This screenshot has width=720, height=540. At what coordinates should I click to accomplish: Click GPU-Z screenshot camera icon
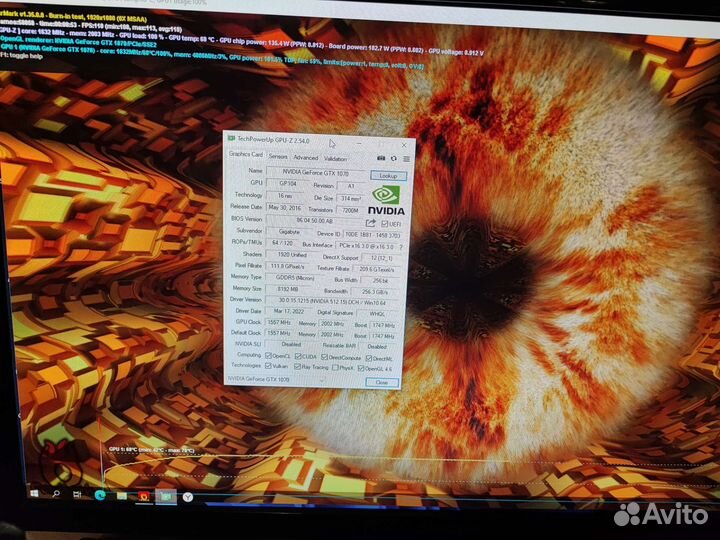coord(381,158)
